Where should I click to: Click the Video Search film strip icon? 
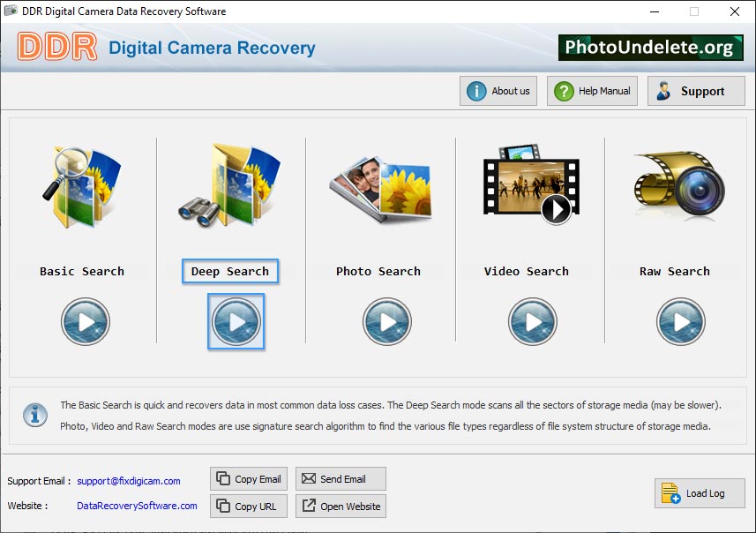[x=531, y=184]
